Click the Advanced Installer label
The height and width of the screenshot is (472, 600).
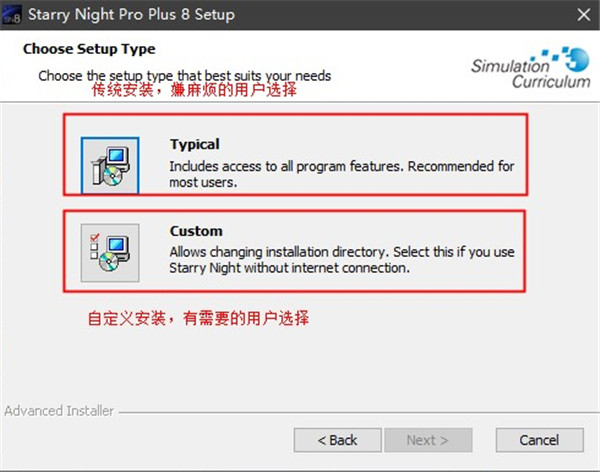pyautogui.click(x=59, y=411)
